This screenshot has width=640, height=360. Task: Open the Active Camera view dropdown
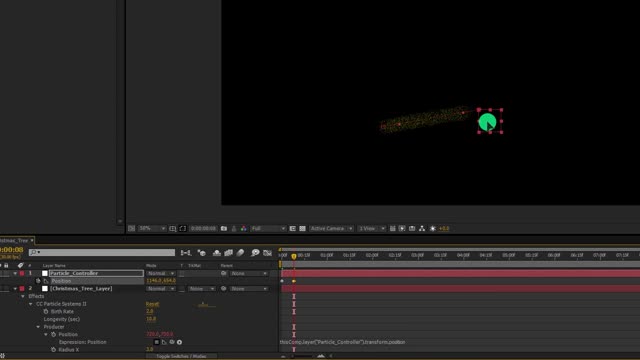[x=331, y=229]
